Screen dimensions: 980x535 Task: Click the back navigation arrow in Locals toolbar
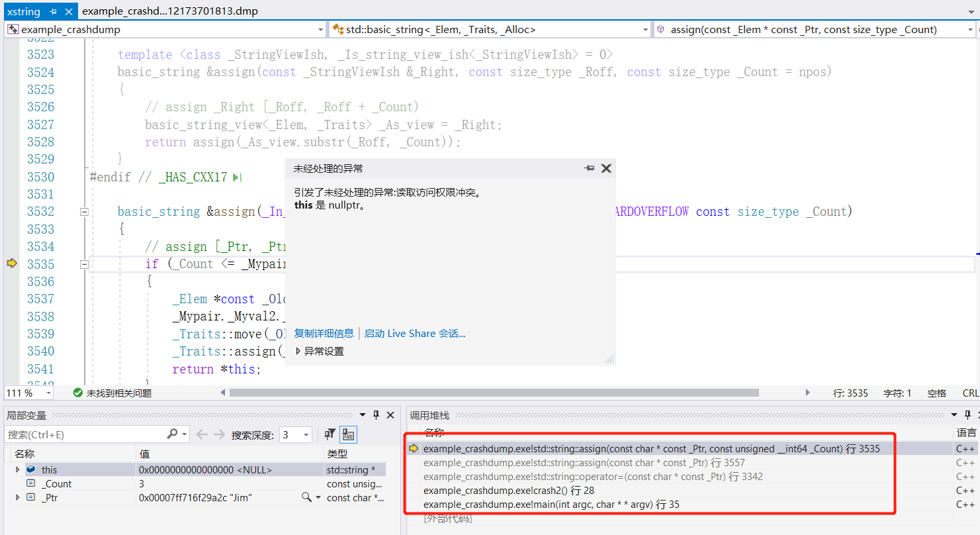click(202, 434)
